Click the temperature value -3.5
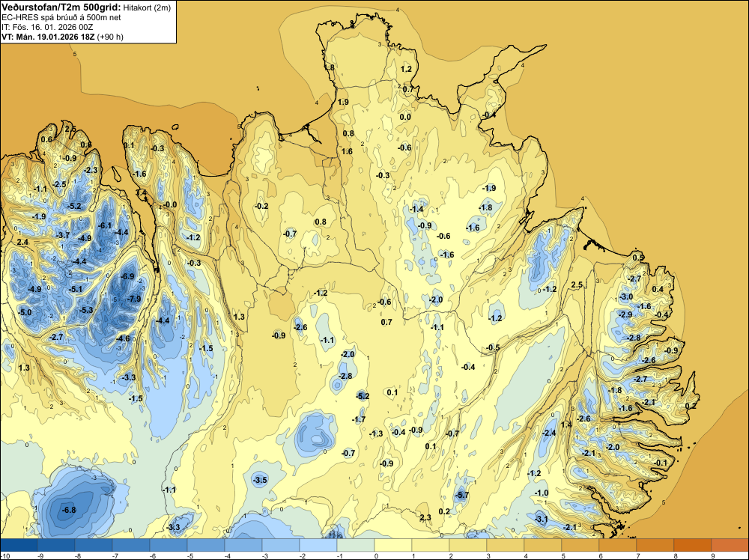Screen dimensions: 749x560 click(x=261, y=480)
